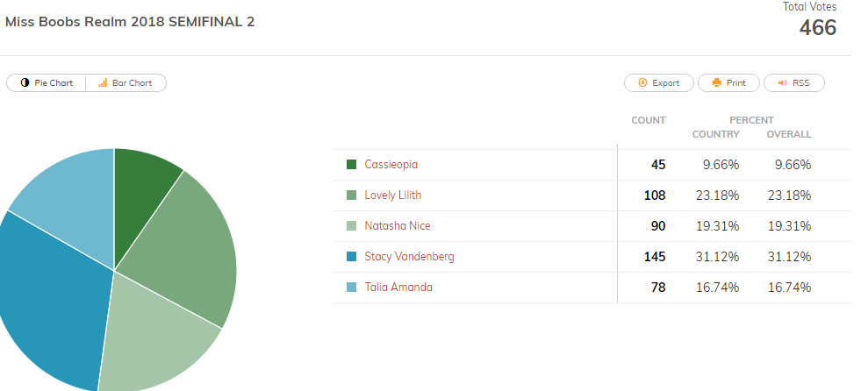Image resolution: width=868 pixels, height=391 pixels.
Task: Open the Cassieopia link
Action: [x=391, y=164]
